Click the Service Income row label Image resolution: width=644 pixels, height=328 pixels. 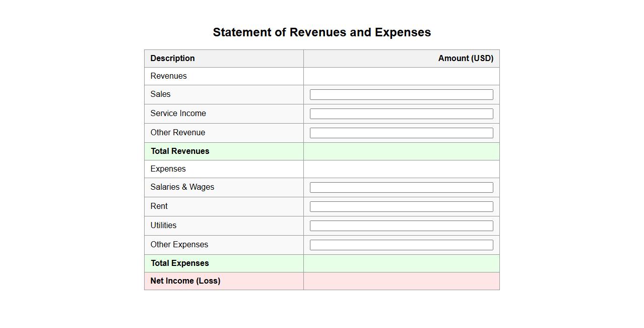pos(178,114)
